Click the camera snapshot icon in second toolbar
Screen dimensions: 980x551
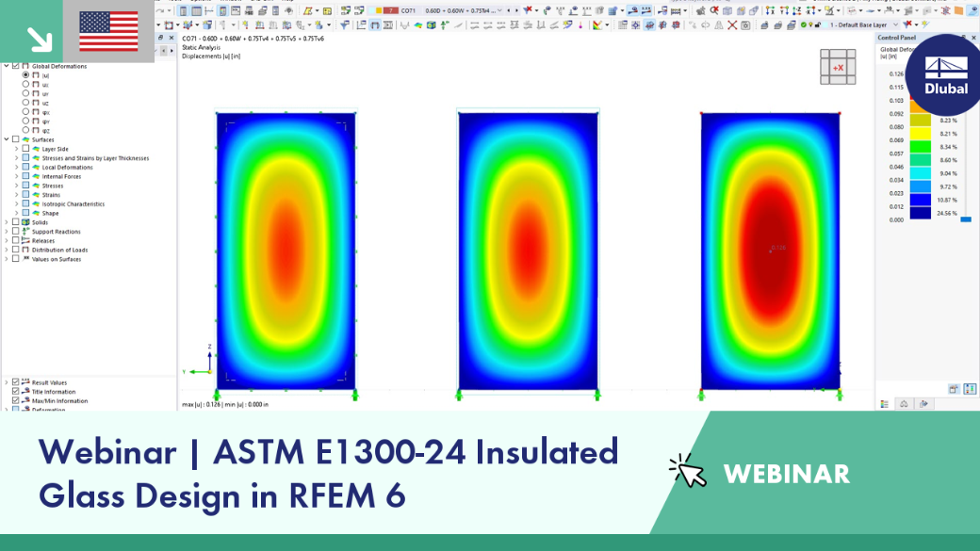[x=745, y=25]
